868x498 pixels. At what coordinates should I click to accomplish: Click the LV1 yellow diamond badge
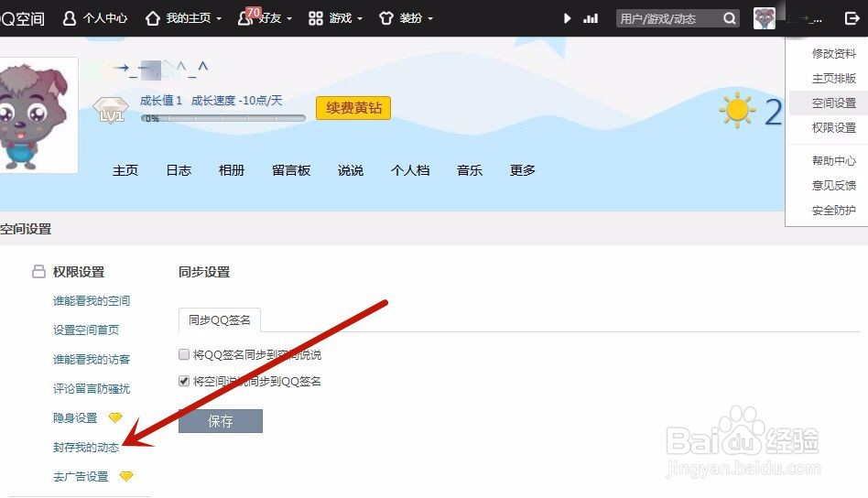[111, 110]
